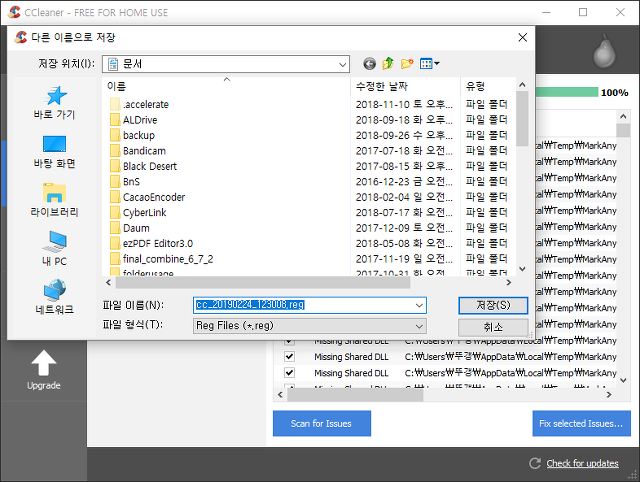
Task: Expand the 저장 위치 location dropdown
Action: [342, 64]
